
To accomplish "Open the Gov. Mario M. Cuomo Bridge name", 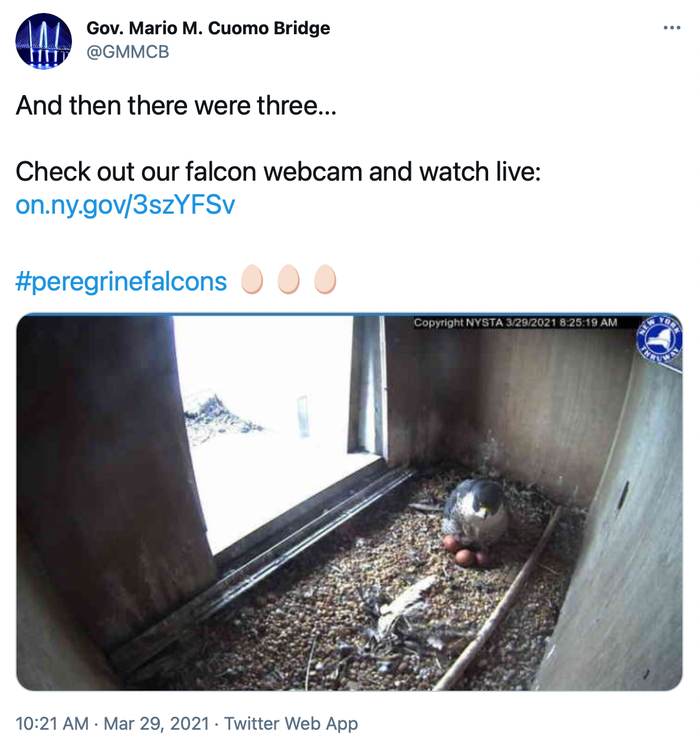I will (x=208, y=28).
